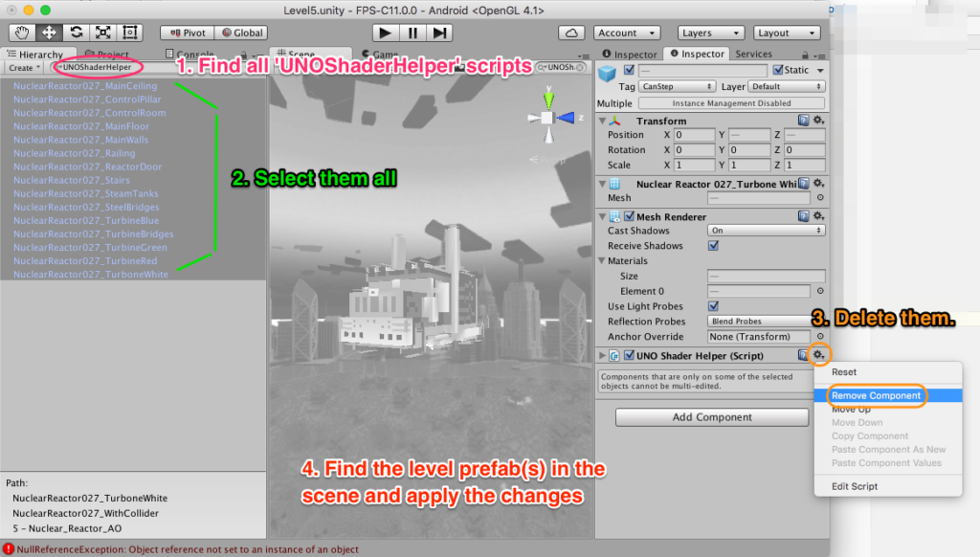Toggle UNO Shader Helper enabled checkbox

click(629, 356)
